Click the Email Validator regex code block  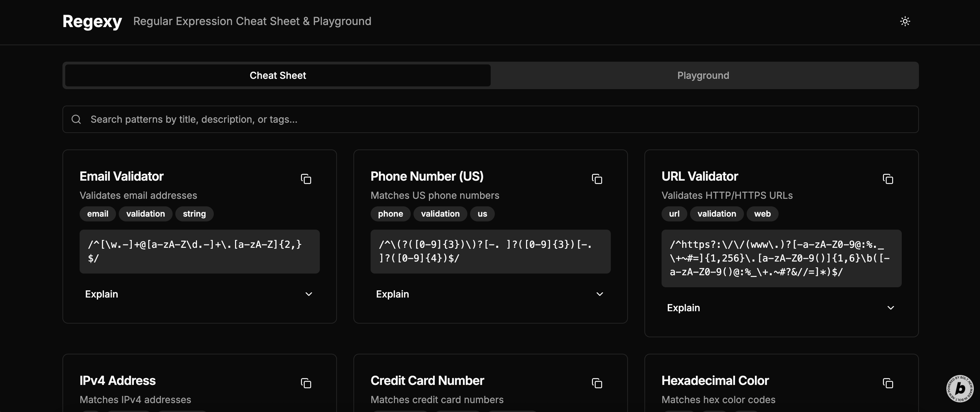(x=199, y=251)
